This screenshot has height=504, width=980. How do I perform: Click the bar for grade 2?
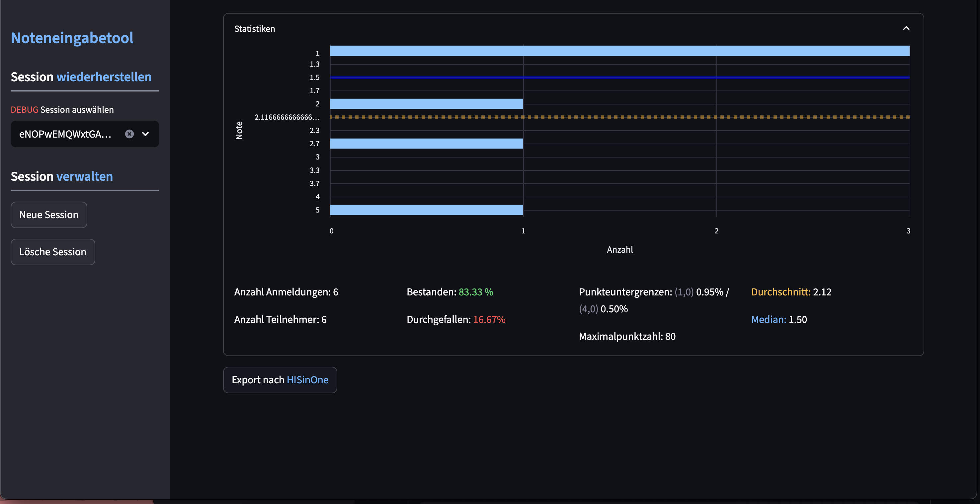pyautogui.click(x=426, y=104)
